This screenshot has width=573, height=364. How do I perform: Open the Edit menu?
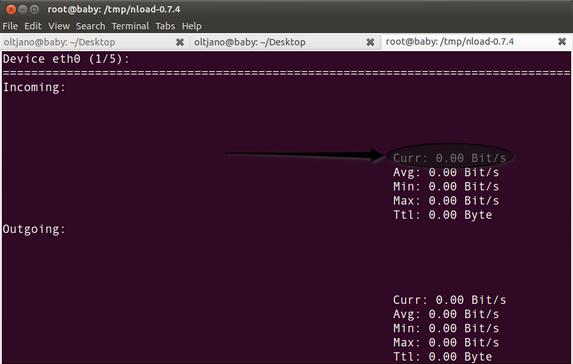pyautogui.click(x=33, y=26)
